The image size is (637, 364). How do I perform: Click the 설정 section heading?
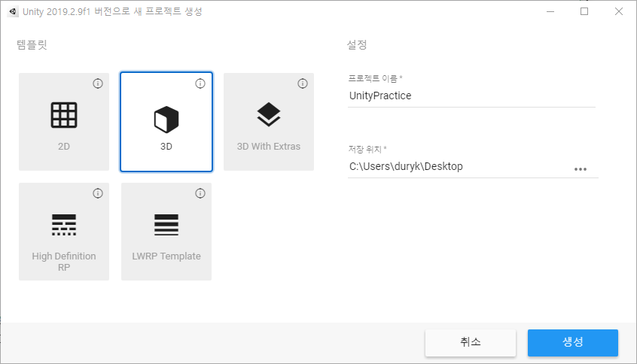click(357, 44)
